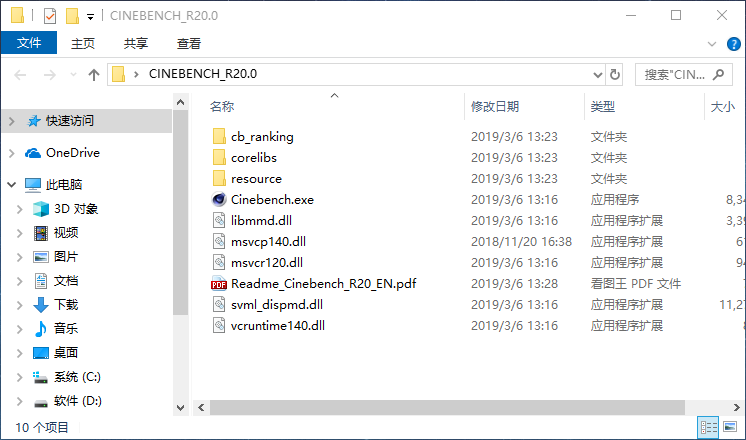Refresh the current folder view
Screen dimensions: 746x440
click(x=615, y=74)
